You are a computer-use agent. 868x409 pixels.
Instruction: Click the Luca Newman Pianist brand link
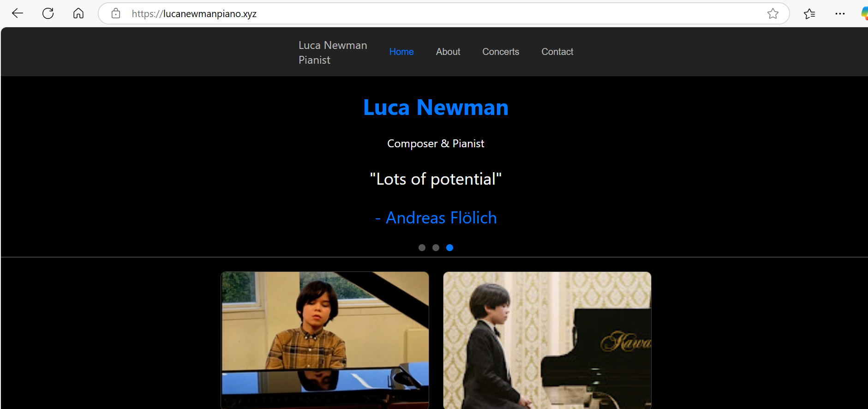(x=333, y=53)
